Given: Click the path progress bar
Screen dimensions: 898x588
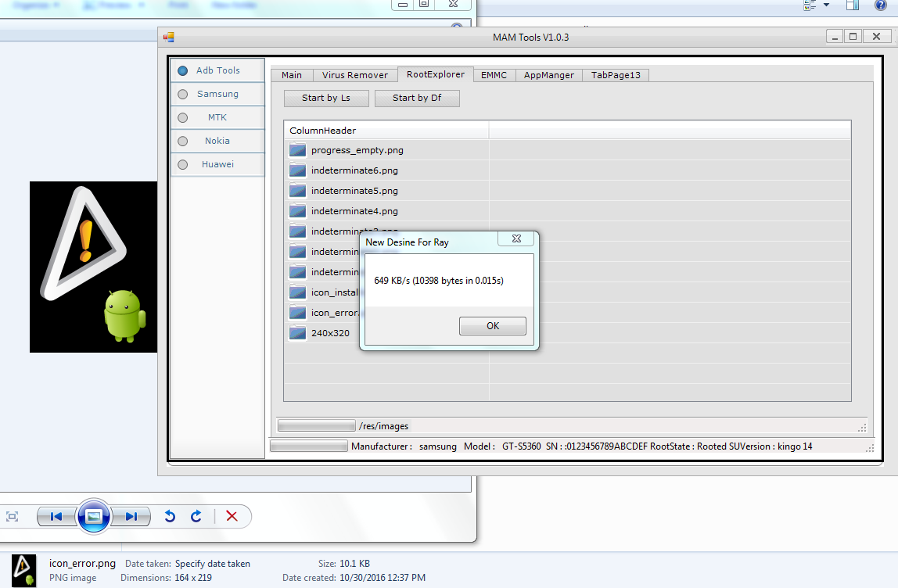Looking at the screenshot, I should tap(317, 426).
